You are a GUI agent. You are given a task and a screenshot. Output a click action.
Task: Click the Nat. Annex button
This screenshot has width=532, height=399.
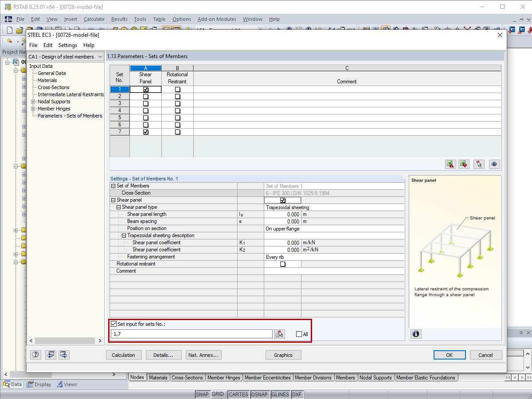(203, 355)
